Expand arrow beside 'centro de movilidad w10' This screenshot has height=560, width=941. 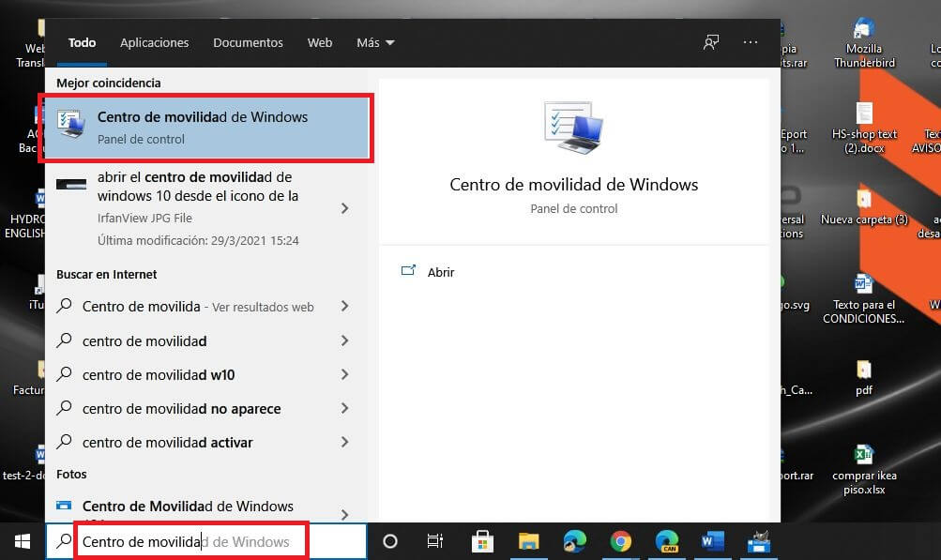click(344, 374)
